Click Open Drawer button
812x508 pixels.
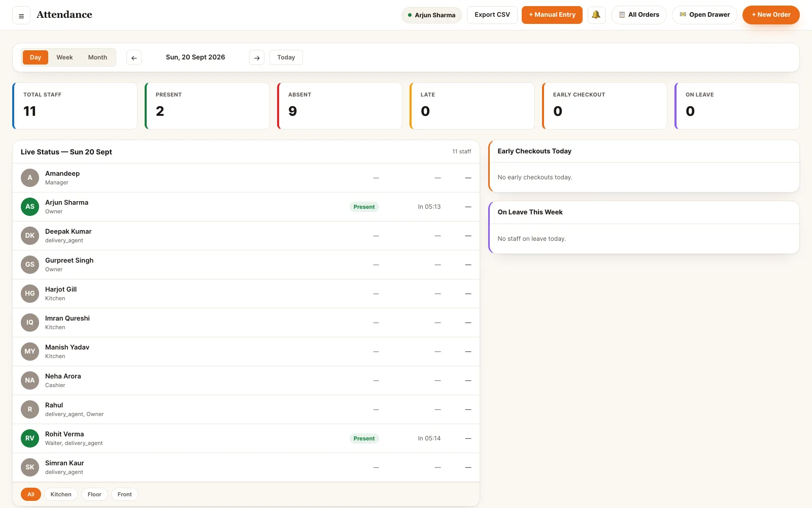(704, 15)
